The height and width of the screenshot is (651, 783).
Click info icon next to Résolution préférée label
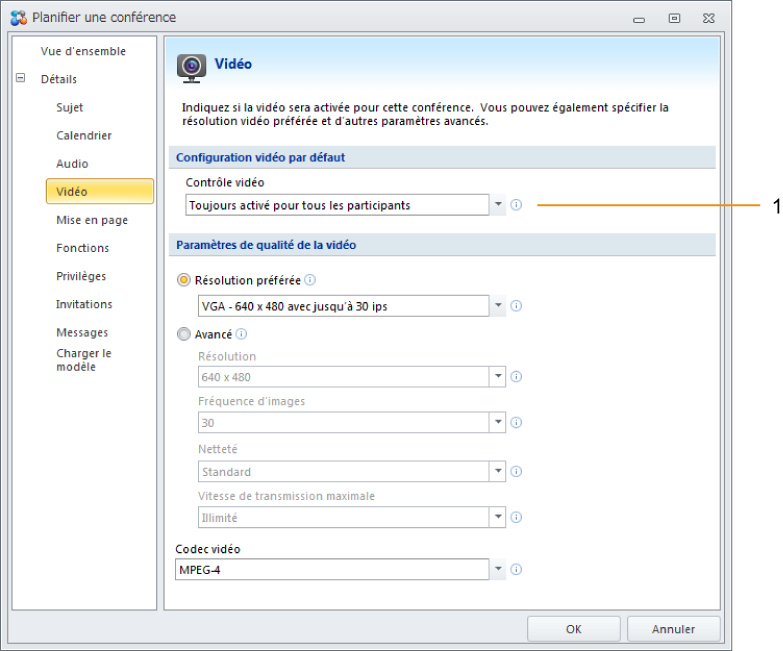tap(310, 280)
